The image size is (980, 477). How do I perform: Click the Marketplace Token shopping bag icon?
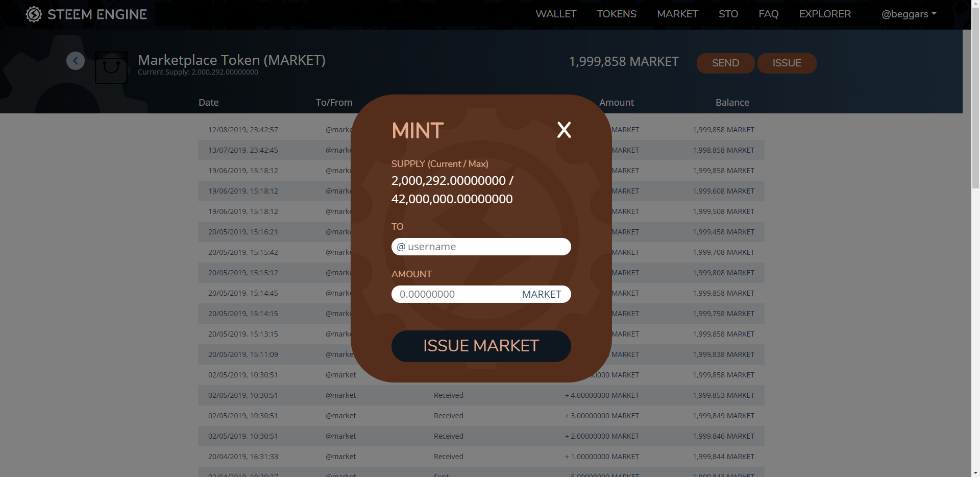[111, 68]
